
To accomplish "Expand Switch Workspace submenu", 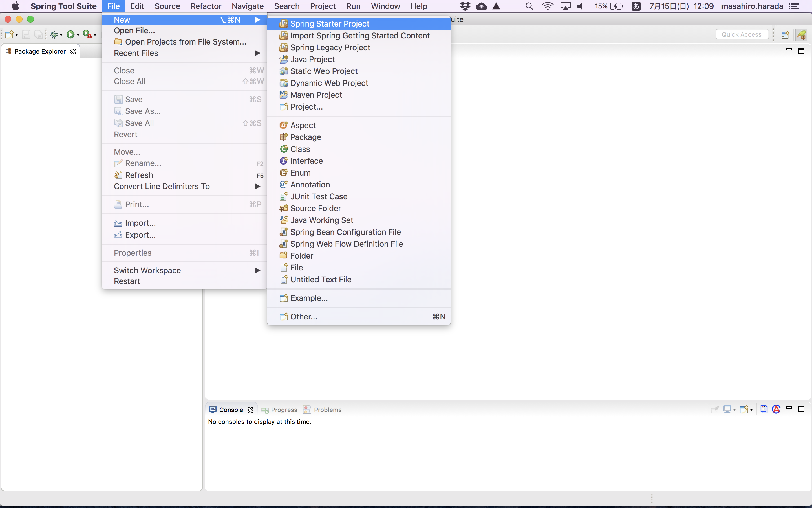I will point(185,270).
